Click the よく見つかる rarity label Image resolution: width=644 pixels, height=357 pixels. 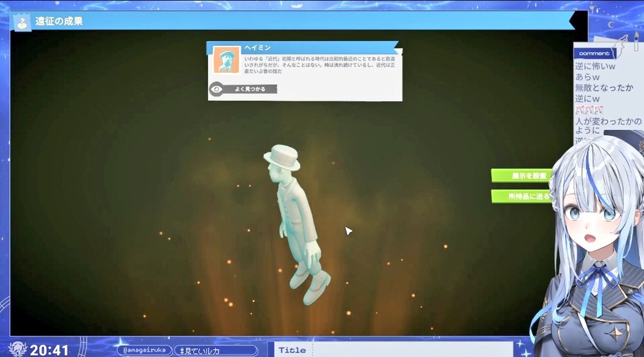coord(250,89)
